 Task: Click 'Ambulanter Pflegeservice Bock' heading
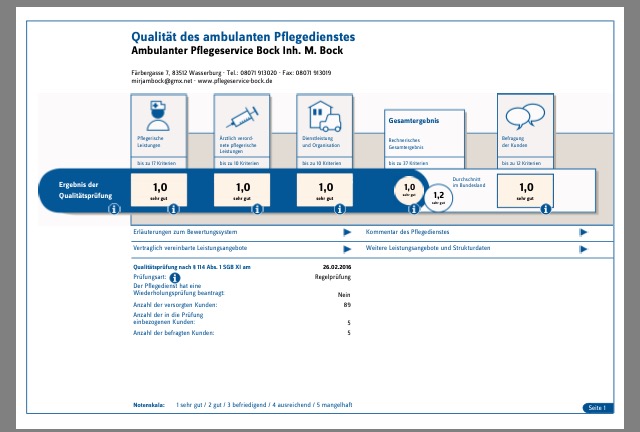237,51
